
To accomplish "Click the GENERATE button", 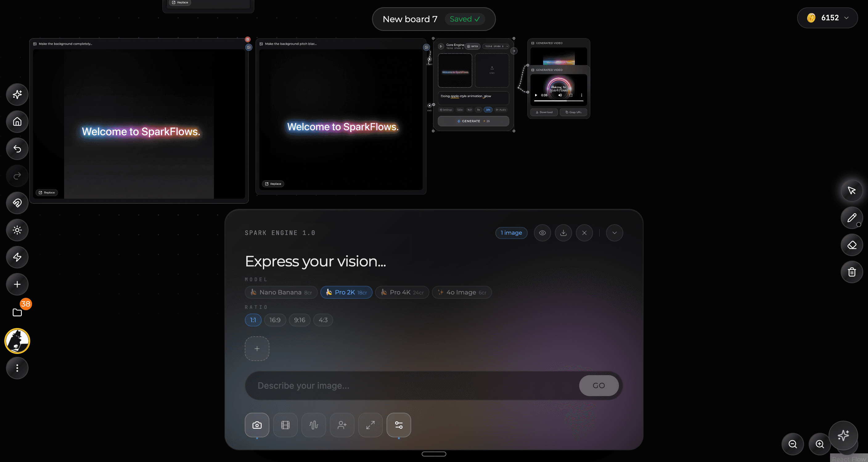I will pos(473,121).
